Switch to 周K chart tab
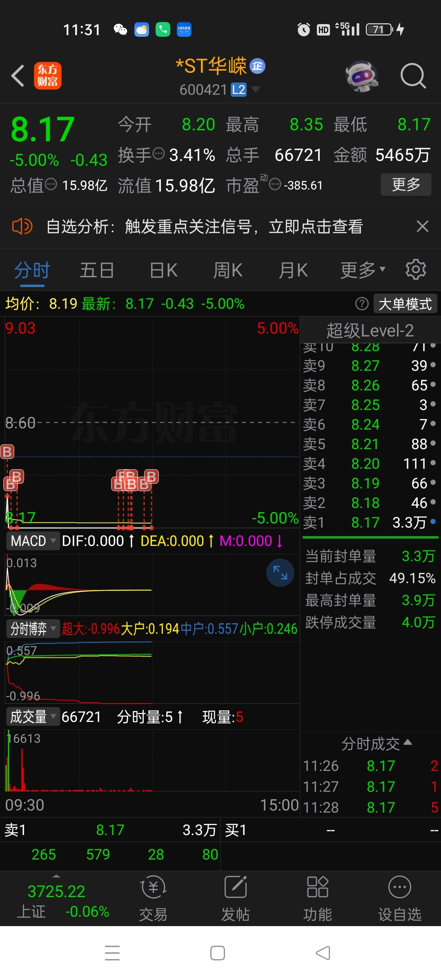441x980 pixels. click(228, 270)
